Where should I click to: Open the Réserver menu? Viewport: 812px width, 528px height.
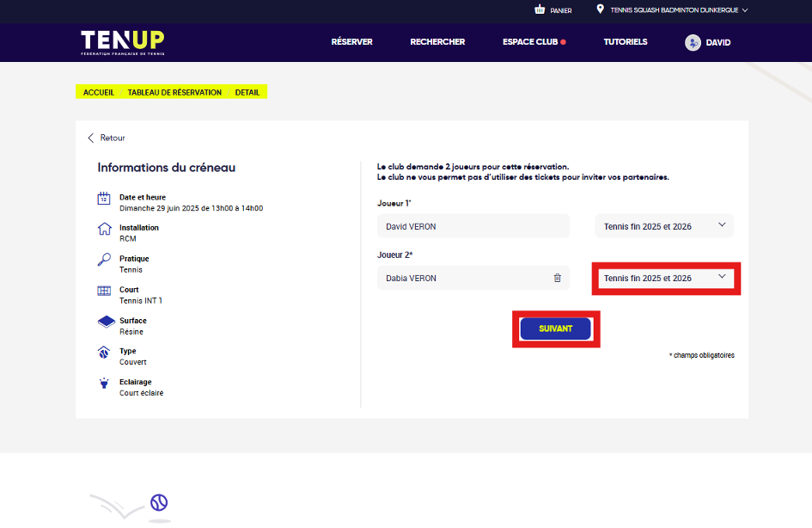tap(351, 42)
